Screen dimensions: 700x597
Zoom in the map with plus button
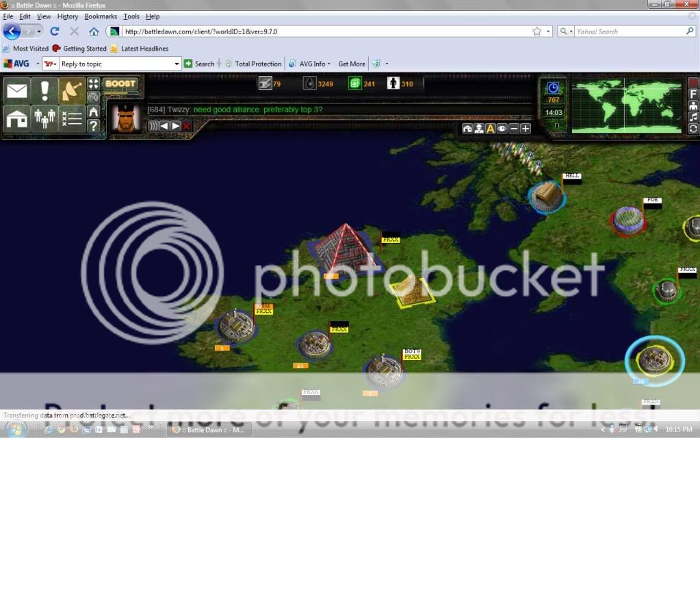[x=526, y=129]
